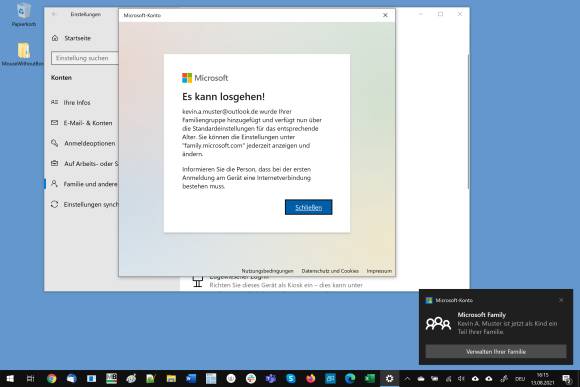The height and width of the screenshot is (387, 580).
Task: Open Firefox from the taskbar
Action: click(310, 378)
